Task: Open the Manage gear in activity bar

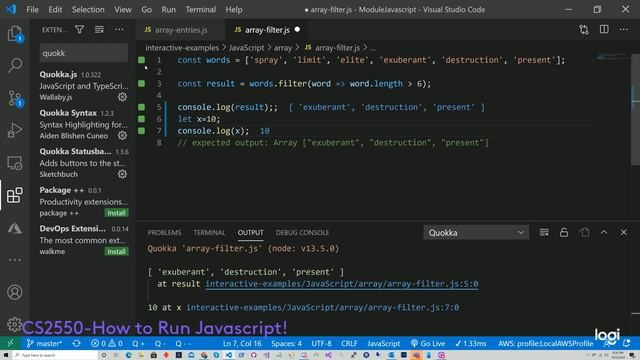Action: coord(14,324)
